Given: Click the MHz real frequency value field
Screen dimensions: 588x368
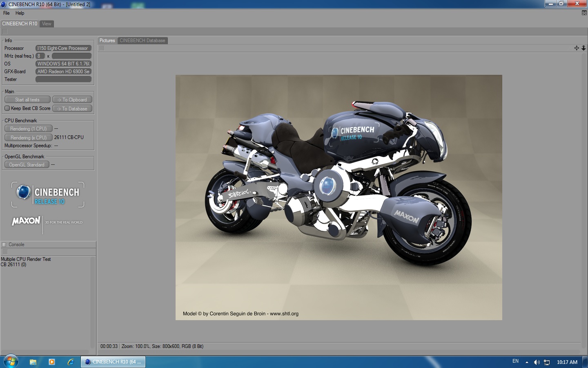Looking at the screenshot, I should pos(71,56).
